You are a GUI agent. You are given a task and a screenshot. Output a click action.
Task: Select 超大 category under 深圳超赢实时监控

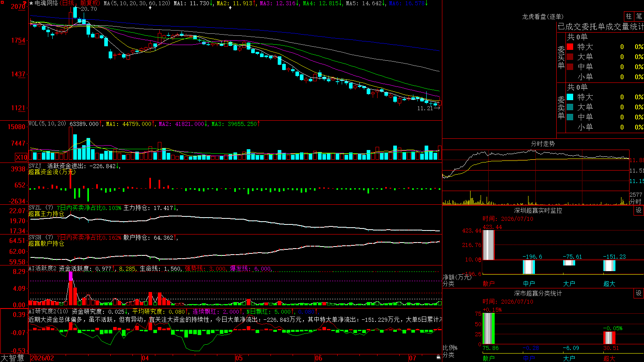tap(609, 284)
